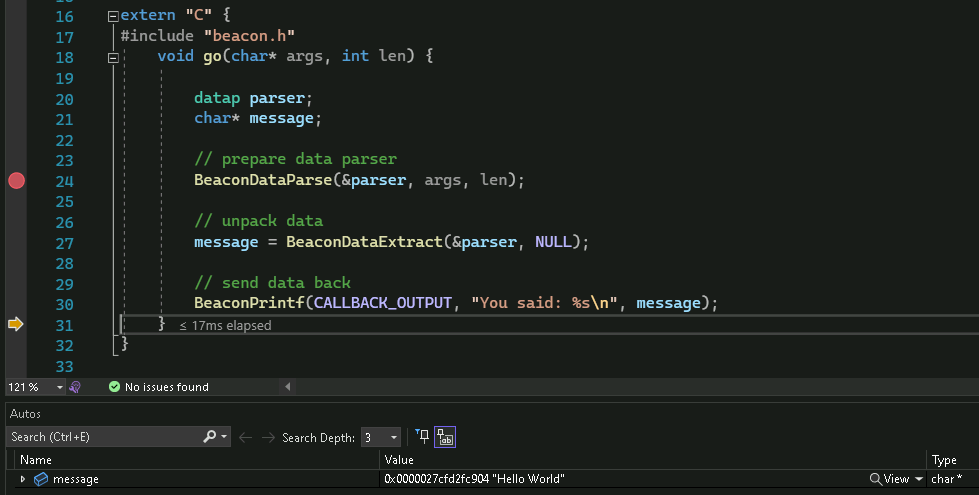The height and width of the screenshot is (495, 979).
Task: Click the red breakpoint on line 24
Action: pyautogui.click(x=16, y=181)
